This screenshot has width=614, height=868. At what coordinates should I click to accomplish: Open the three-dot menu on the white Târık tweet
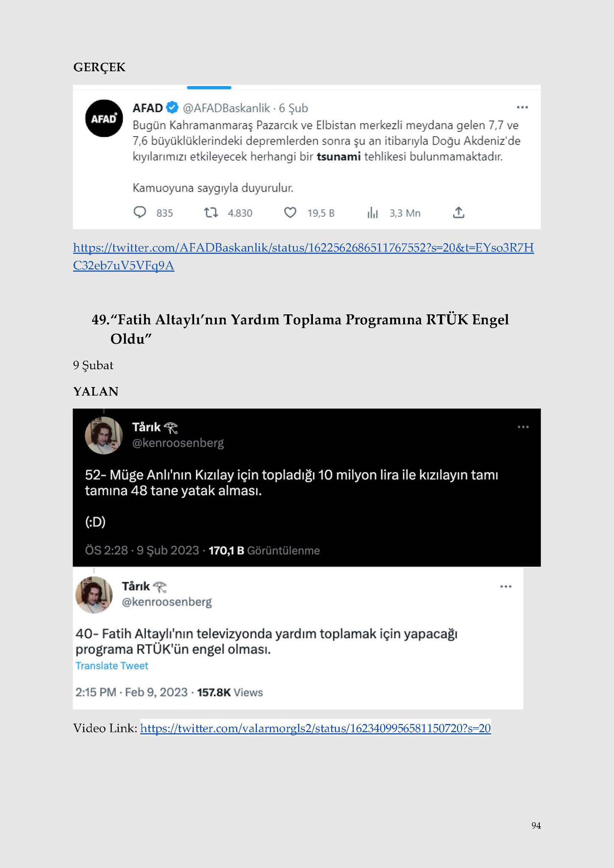(506, 587)
